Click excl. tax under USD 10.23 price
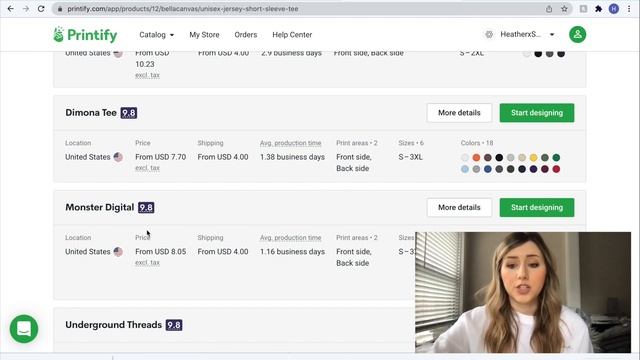The width and height of the screenshot is (640, 360). (147, 75)
